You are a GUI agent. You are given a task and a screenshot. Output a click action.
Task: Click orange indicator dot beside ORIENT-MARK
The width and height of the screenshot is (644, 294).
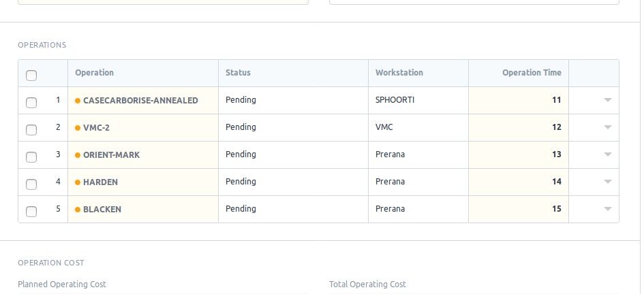78,155
